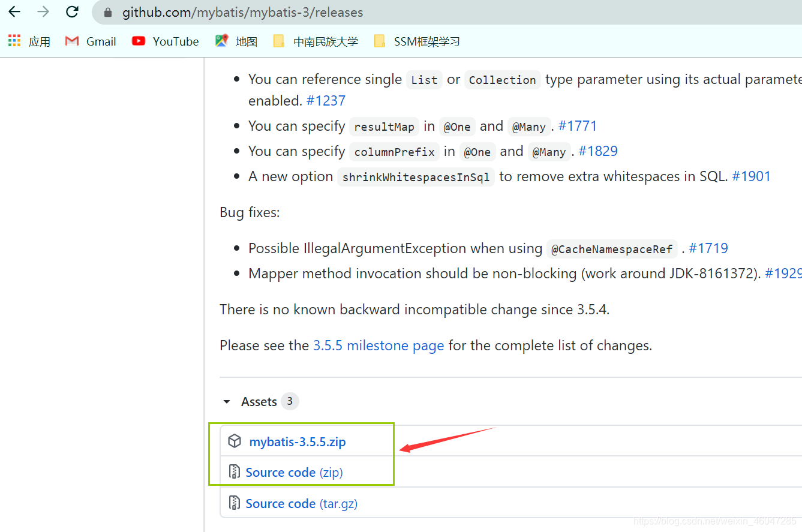The width and height of the screenshot is (802, 532).
Task: Click the package icon beside mybatis-3.5.5.zip
Action: tap(235, 441)
